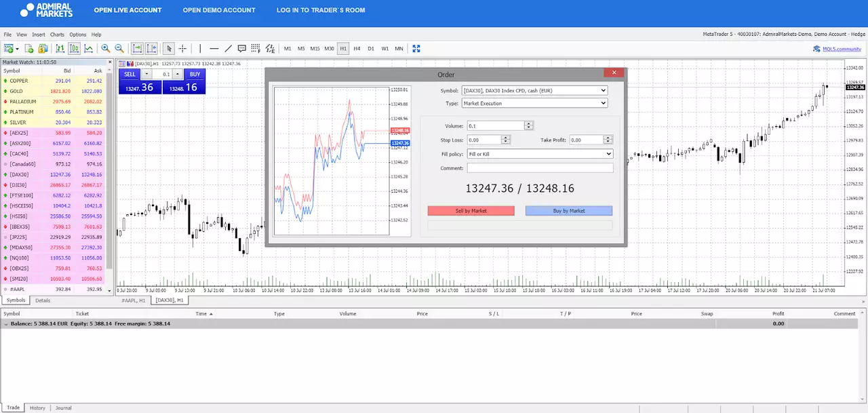Open the Insert menu
Viewport: 868px width, 413px height.
click(x=38, y=35)
